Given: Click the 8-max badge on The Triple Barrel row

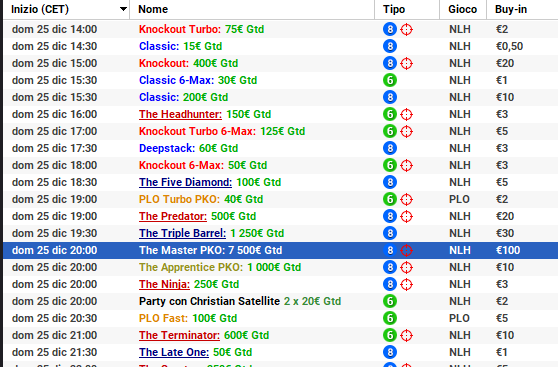Looking at the screenshot, I should [390, 234].
